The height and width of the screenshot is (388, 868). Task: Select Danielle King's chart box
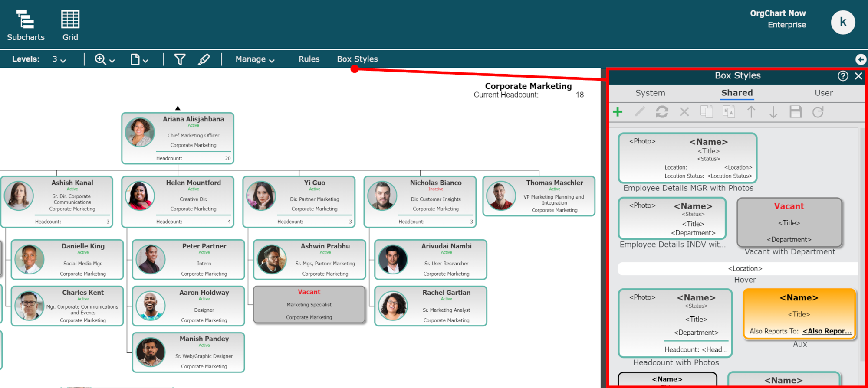[67, 260]
